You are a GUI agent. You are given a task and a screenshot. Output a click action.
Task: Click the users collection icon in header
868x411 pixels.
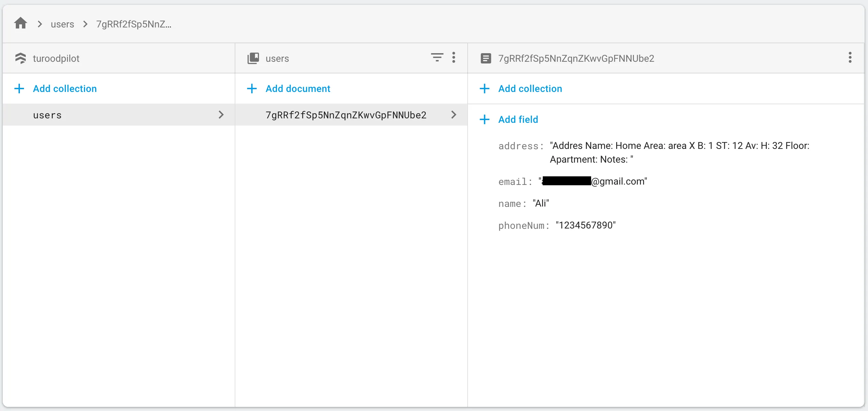(253, 58)
